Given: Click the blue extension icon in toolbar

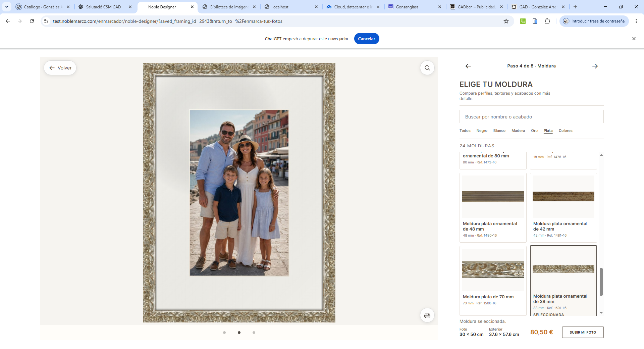Looking at the screenshot, I should (x=535, y=21).
